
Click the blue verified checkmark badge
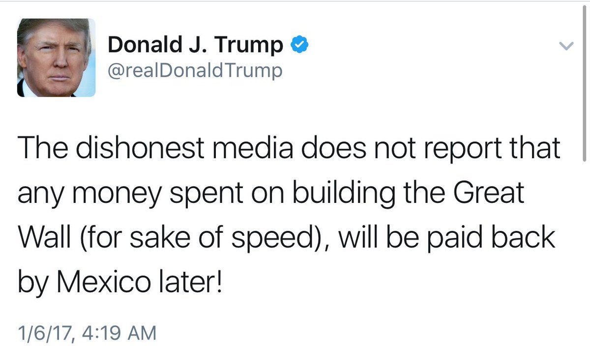pyautogui.click(x=299, y=45)
